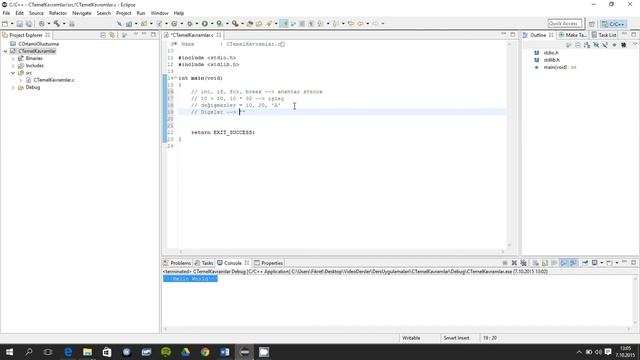Minimize the Outline panel

624,35
